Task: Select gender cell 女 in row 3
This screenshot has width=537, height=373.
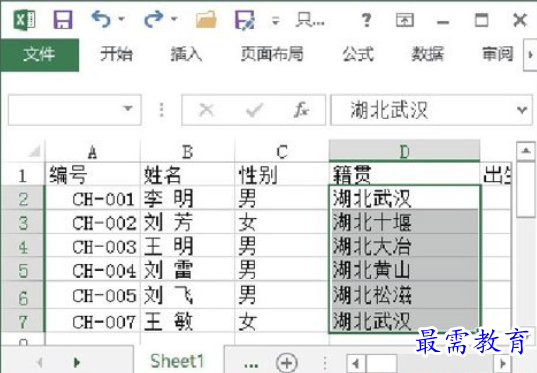Action: point(282,222)
